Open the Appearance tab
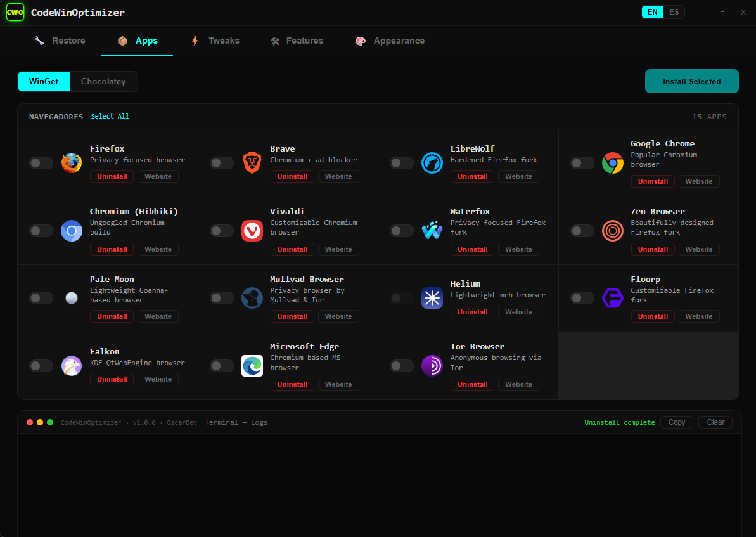The width and height of the screenshot is (756, 537). click(x=390, y=41)
